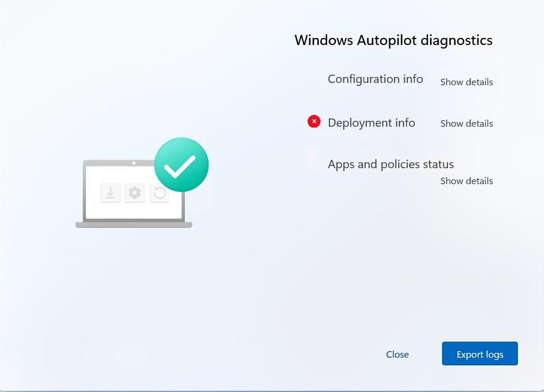Image resolution: width=544 pixels, height=392 pixels.
Task: Click the Configuration info heading
Action: click(375, 79)
